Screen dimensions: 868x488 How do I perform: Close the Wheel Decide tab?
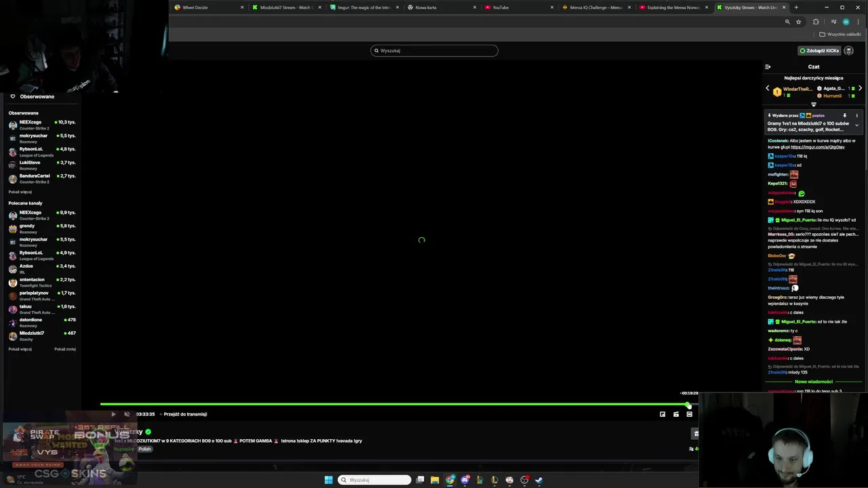tap(241, 7)
